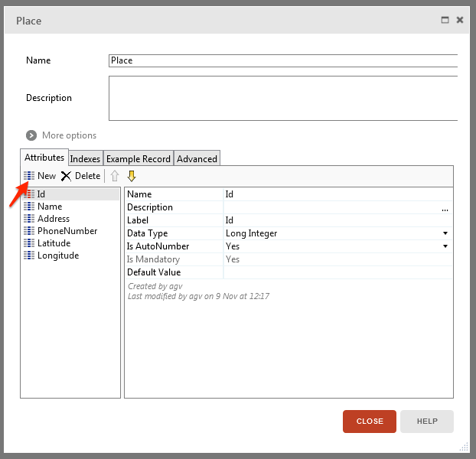
Task: Click Is AutoNumber Yes value
Action: 233,246
